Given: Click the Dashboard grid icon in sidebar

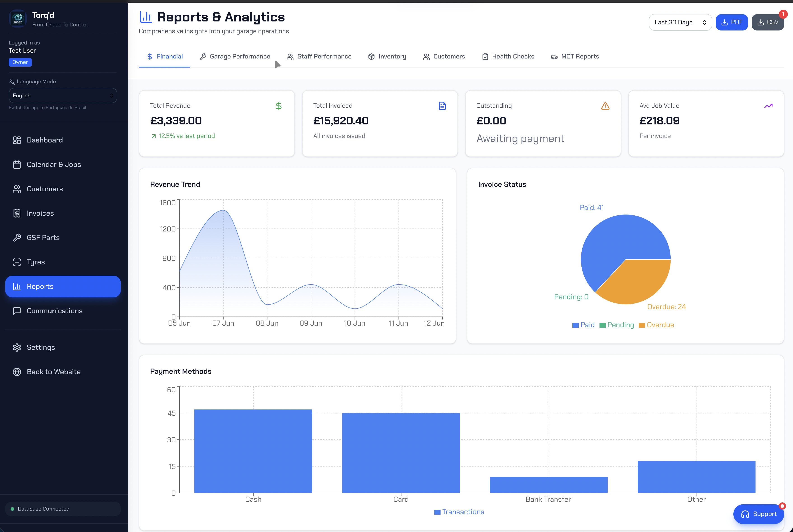Looking at the screenshot, I should coord(17,140).
